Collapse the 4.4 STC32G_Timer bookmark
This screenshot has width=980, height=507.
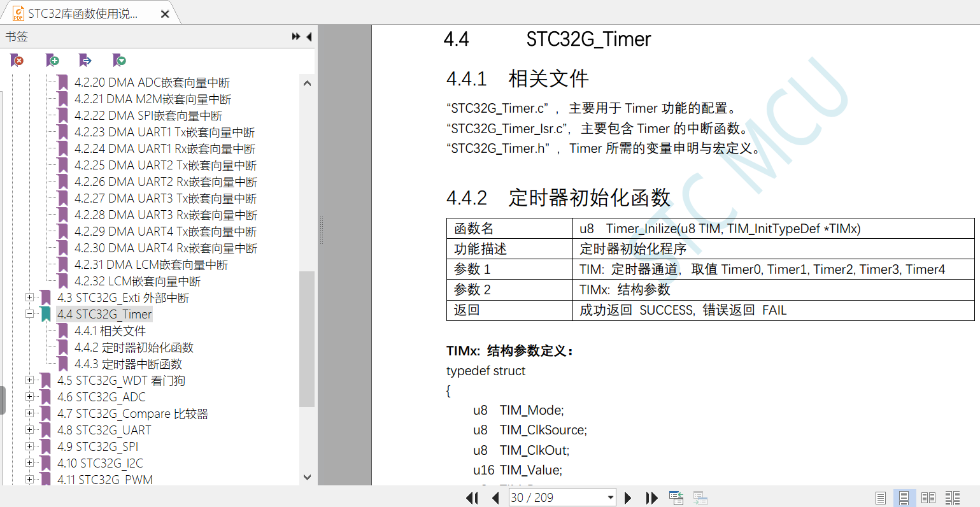[29, 314]
